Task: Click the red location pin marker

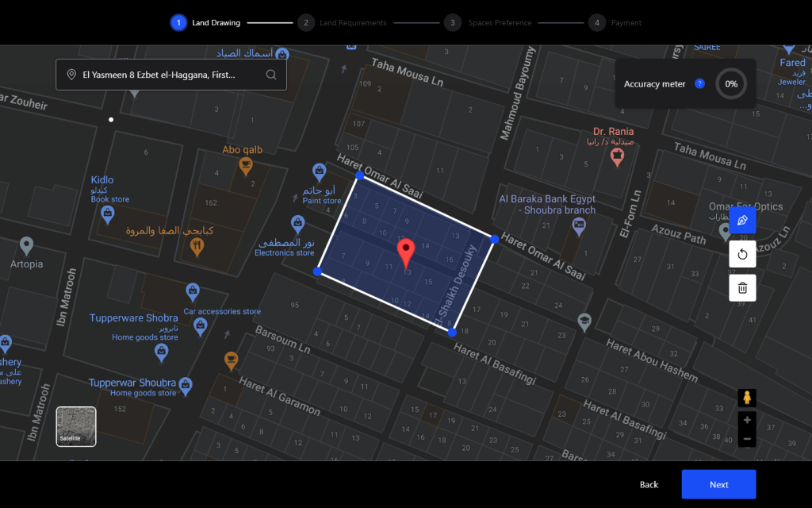Action: (x=406, y=254)
